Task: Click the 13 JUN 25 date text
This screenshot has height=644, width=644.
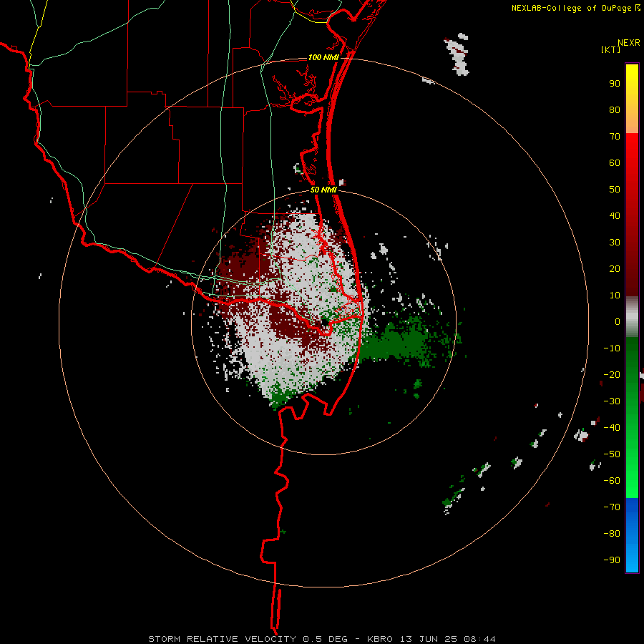Action: tap(429, 639)
